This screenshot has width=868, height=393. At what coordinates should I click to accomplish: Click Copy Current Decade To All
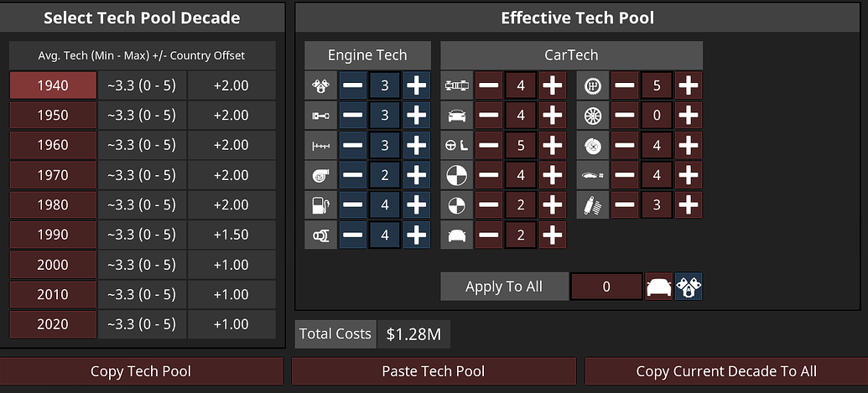726,371
